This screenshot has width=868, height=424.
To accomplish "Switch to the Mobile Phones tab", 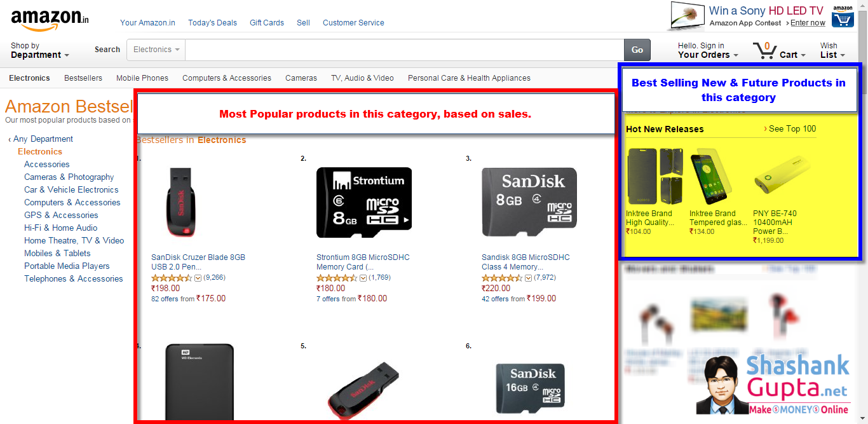I will pyautogui.click(x=142, y=78).
